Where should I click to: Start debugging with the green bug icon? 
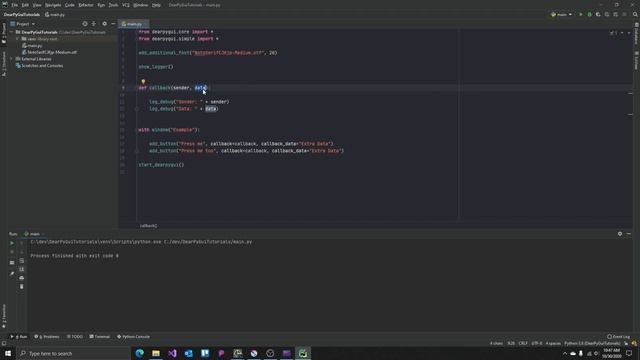coord(589,14)
